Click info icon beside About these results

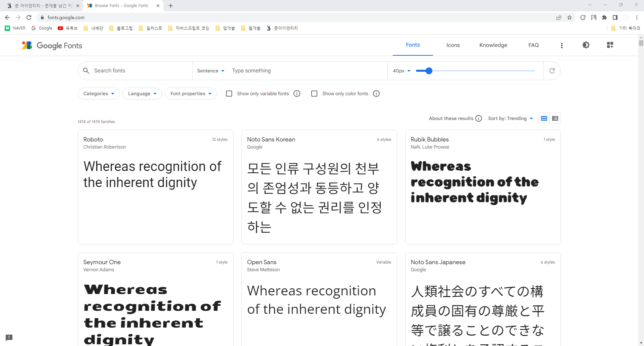coord(479,118)
